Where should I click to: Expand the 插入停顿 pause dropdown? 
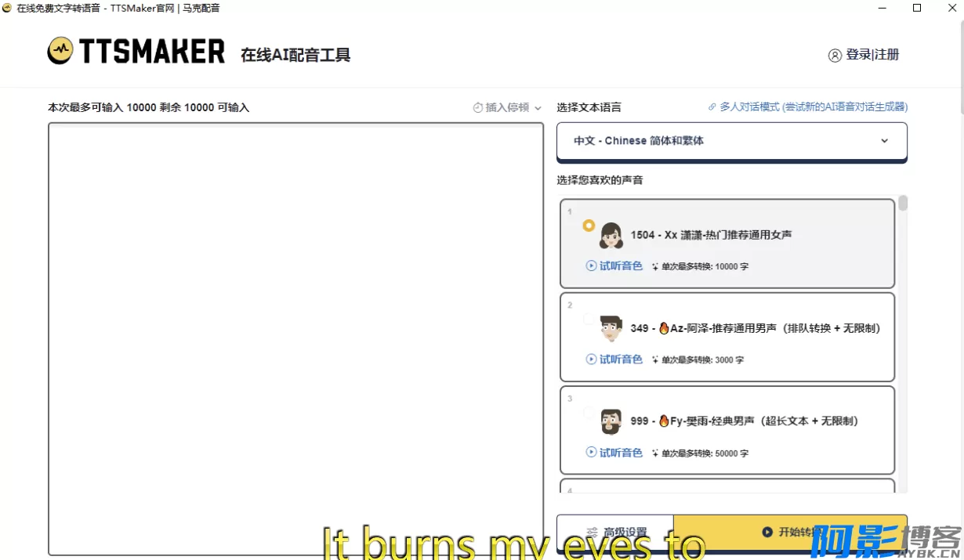click(x=507, y=107)
